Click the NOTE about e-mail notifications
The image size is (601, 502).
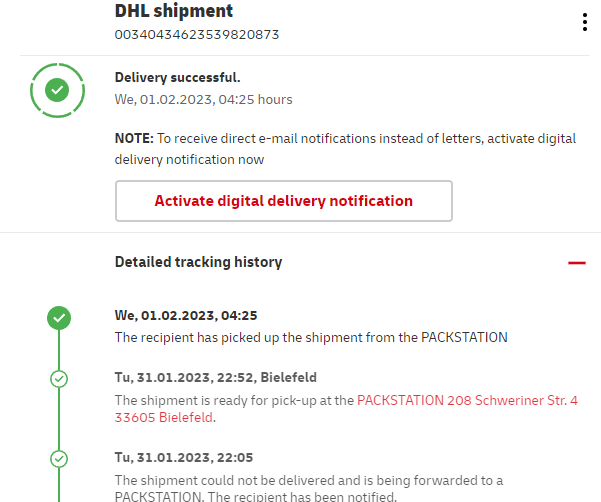[344, 148]
